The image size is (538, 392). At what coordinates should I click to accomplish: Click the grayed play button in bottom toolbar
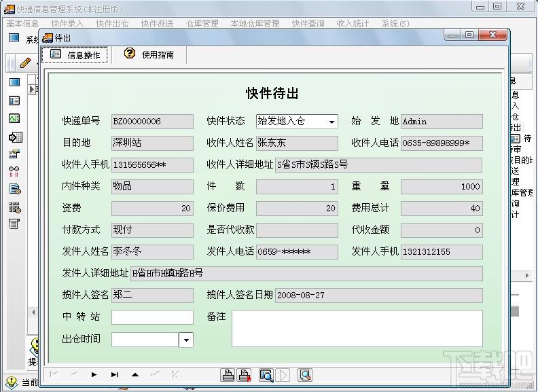coord(283,375)
